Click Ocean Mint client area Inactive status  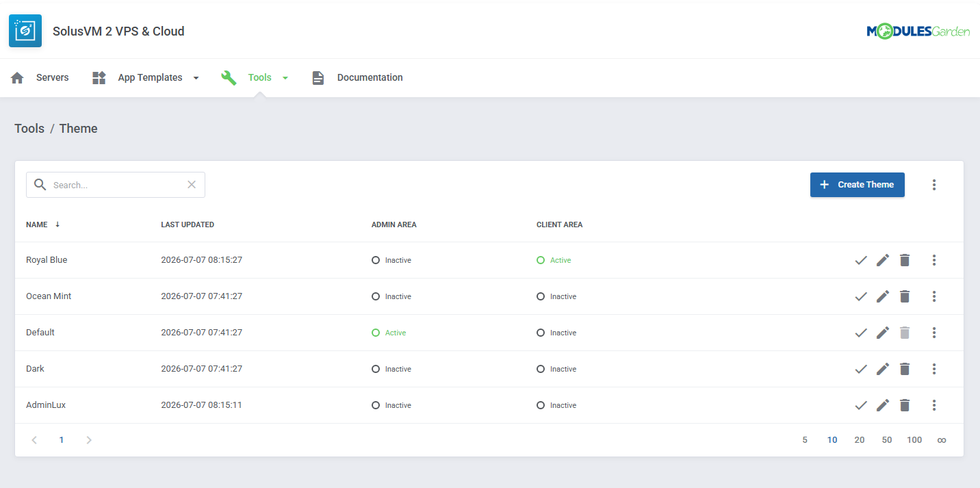(x=556, y=296)
